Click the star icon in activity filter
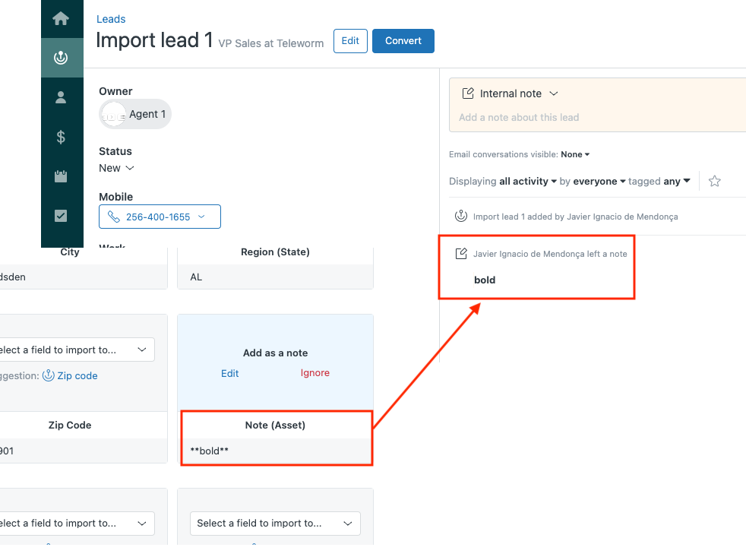The width and height of the screenshot is (746, 560). 714,182
